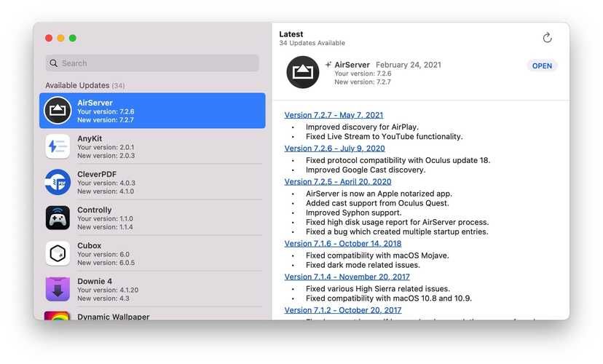Viewport: 603px width, 364px height.
Task: Click the sparkle icon beside the AirServer title
Action: pos(328,65)
